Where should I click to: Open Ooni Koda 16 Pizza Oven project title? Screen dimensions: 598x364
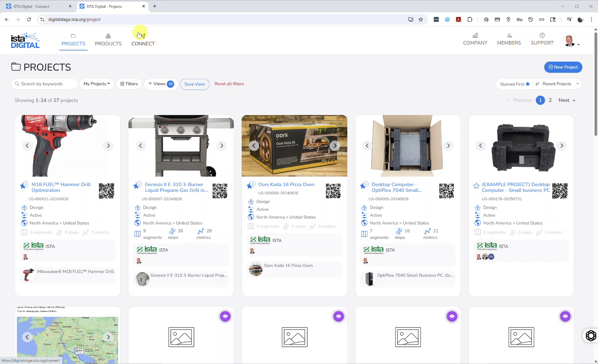286,184
